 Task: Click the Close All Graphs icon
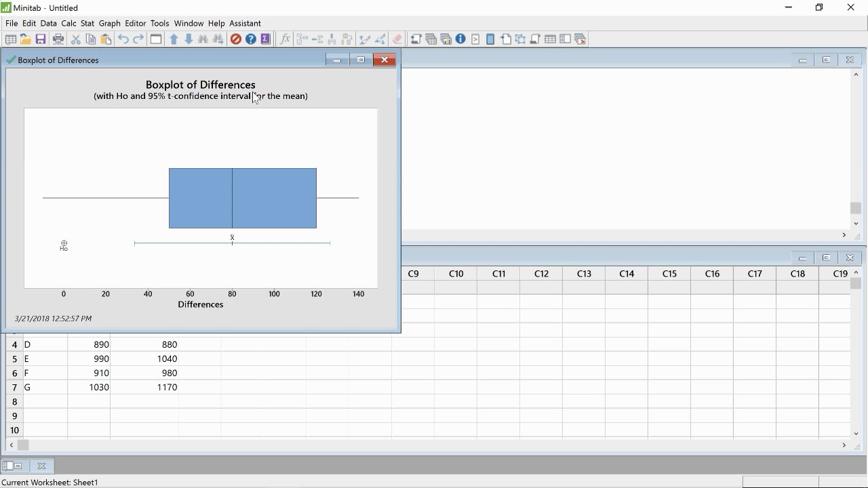tap(580, 39)
